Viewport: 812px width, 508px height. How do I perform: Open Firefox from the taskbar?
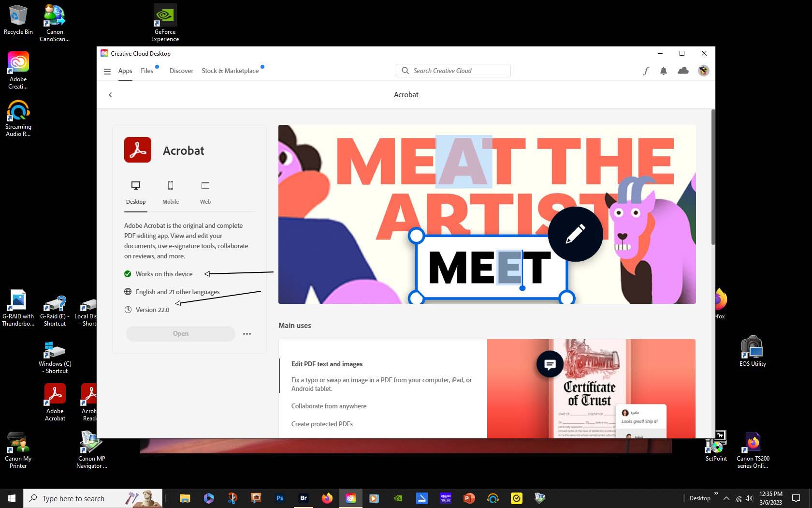tap(327, 498)
